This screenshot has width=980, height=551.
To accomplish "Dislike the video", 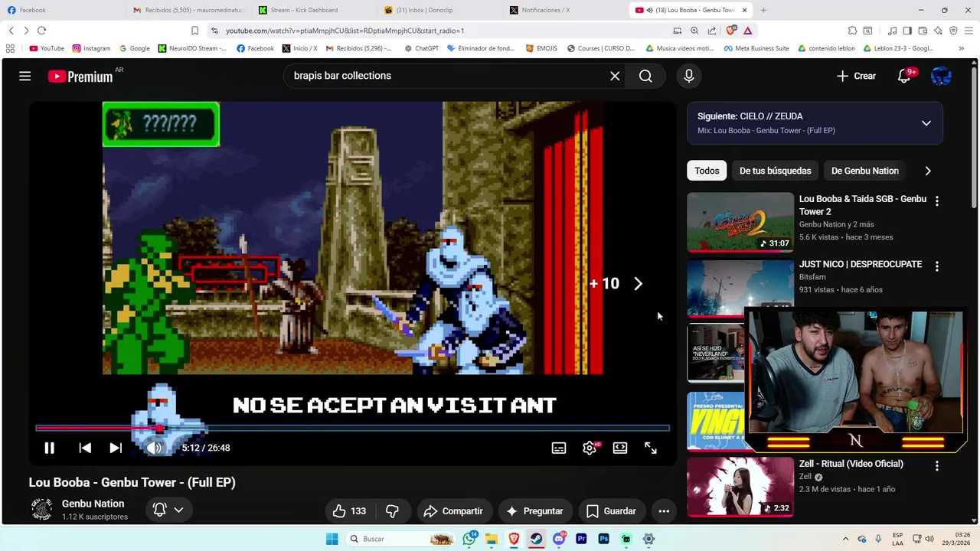I will tap(393, 511).
